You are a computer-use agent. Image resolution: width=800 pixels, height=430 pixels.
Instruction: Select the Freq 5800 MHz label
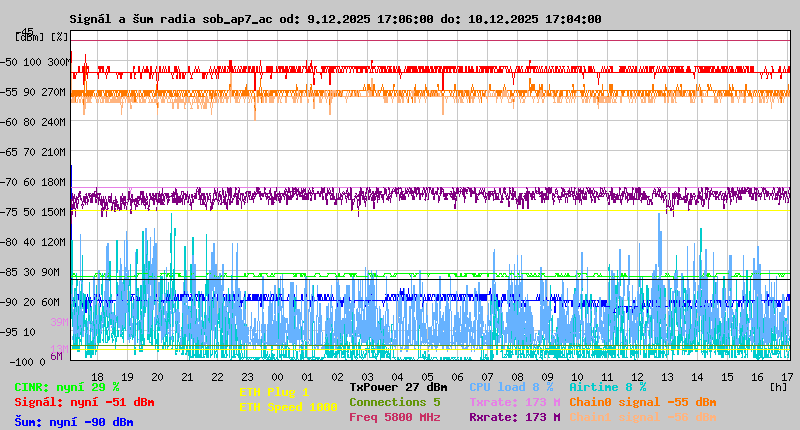point(394,417)
